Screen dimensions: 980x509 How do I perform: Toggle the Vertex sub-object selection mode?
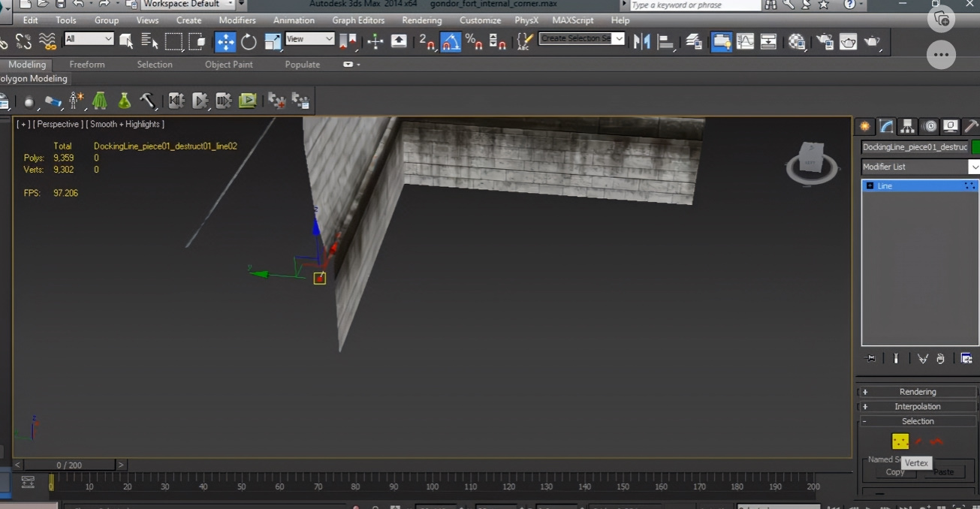click(x=900, y=441)
